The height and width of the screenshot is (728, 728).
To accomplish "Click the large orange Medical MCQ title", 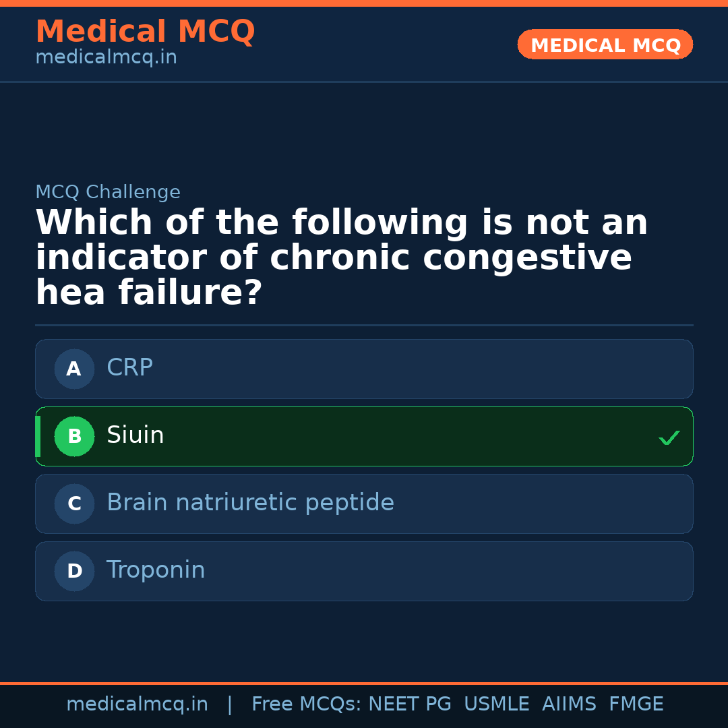I will (x=145, y=32).
